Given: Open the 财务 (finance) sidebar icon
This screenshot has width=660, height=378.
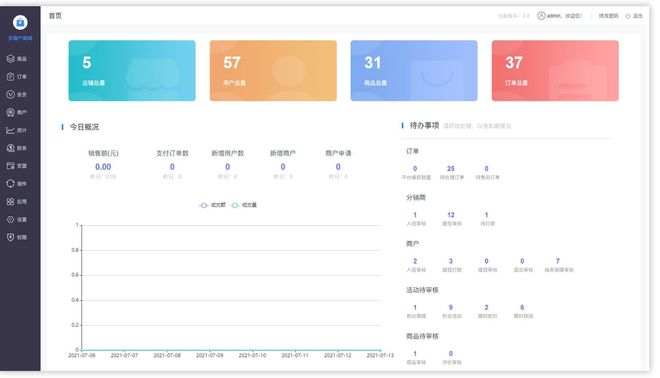Looking at the screenshot, I should pyautogui.click(x=11, y=148).
